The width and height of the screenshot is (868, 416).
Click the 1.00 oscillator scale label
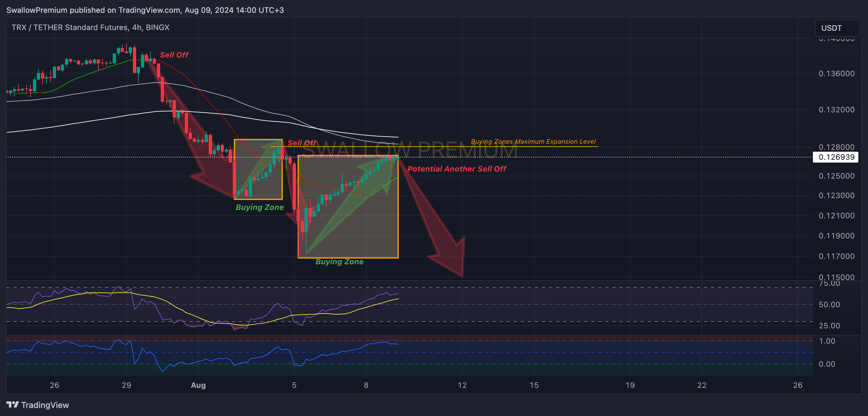pyautogui.click(x=827, y=341)
